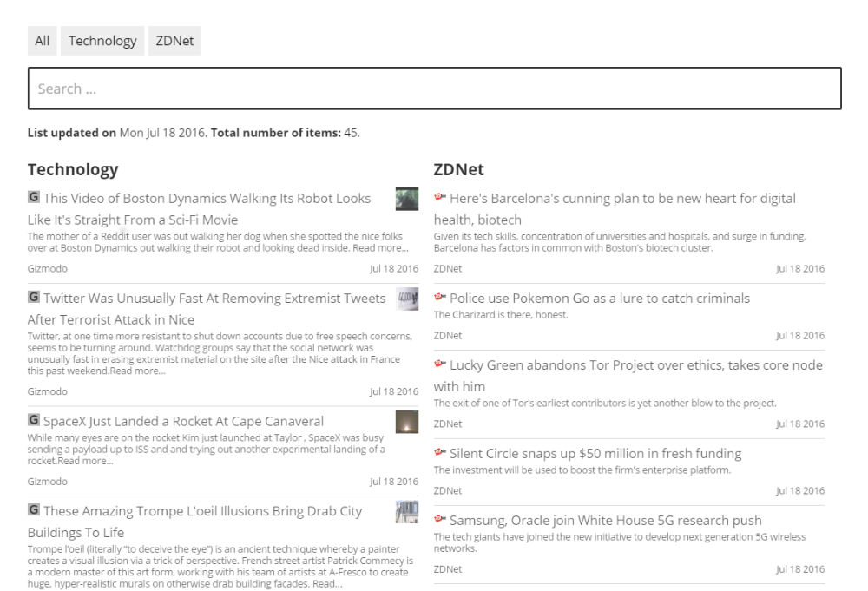Click Gizmodo icon beside Twitter extremist tweets article
Viewport: 868px width, 591px height.
(34, 297)
